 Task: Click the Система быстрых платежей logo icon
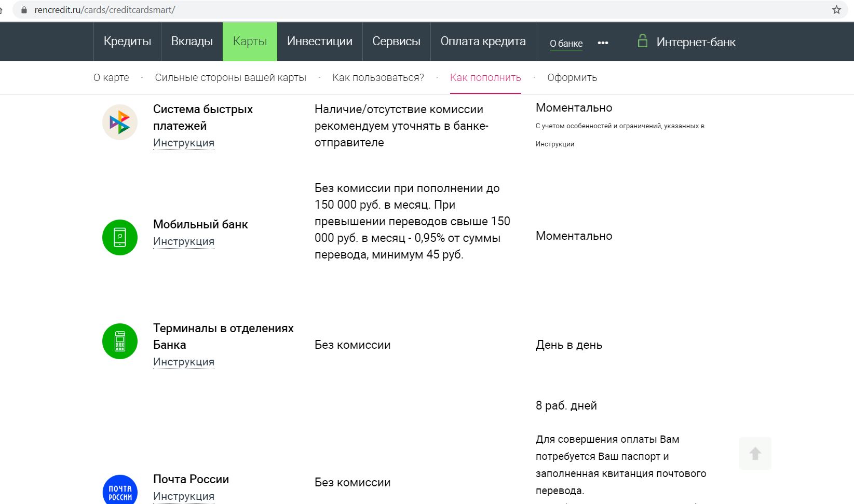pyautogui.click(x=120, y=122)
